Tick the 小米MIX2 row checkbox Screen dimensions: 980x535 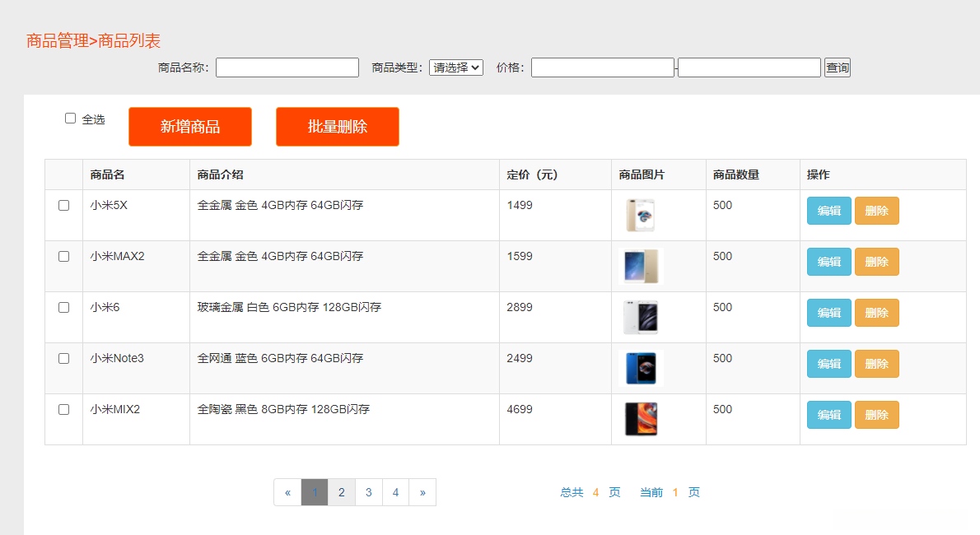[x=63, y=409]
